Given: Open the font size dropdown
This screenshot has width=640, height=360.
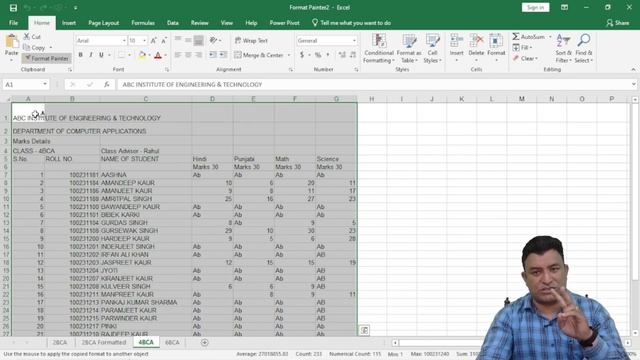Looking at the screenshot, I should (x=144, y=41).
